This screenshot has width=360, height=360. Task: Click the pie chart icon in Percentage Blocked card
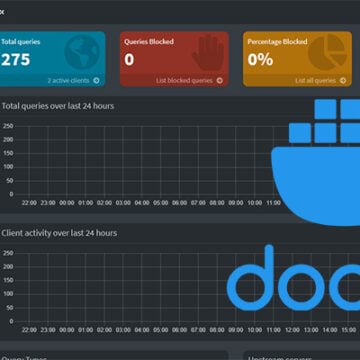pyautogui.click(x=328, y=51)
